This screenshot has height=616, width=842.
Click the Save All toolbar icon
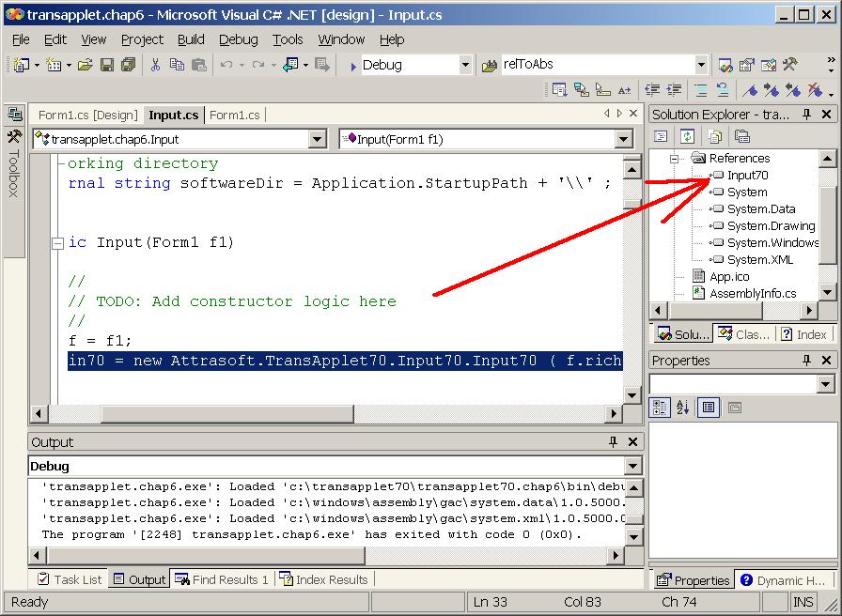129,65
